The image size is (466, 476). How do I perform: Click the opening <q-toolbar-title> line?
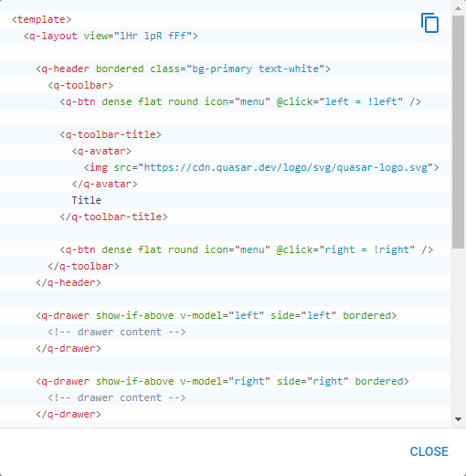click(x=111, y=134)
